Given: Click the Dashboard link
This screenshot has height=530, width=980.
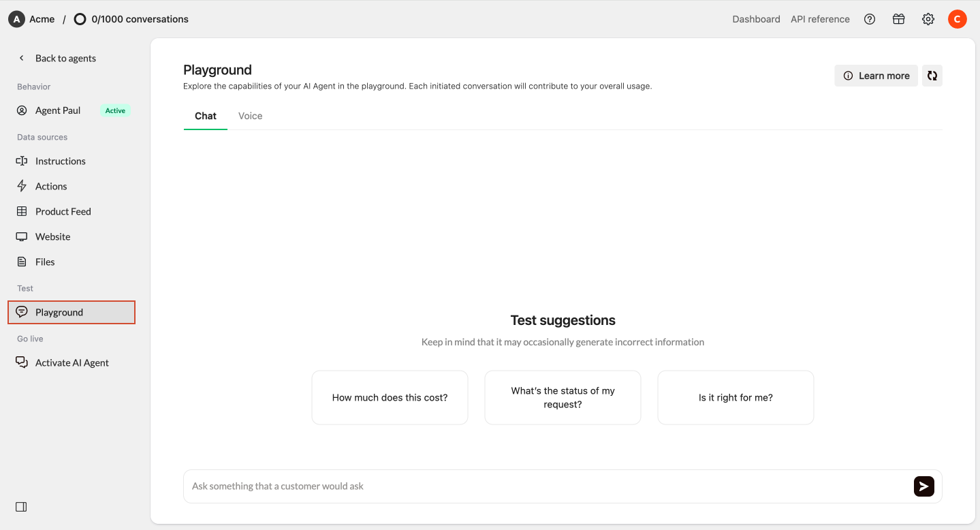Looking at the screenshot, I should [756, 19].
